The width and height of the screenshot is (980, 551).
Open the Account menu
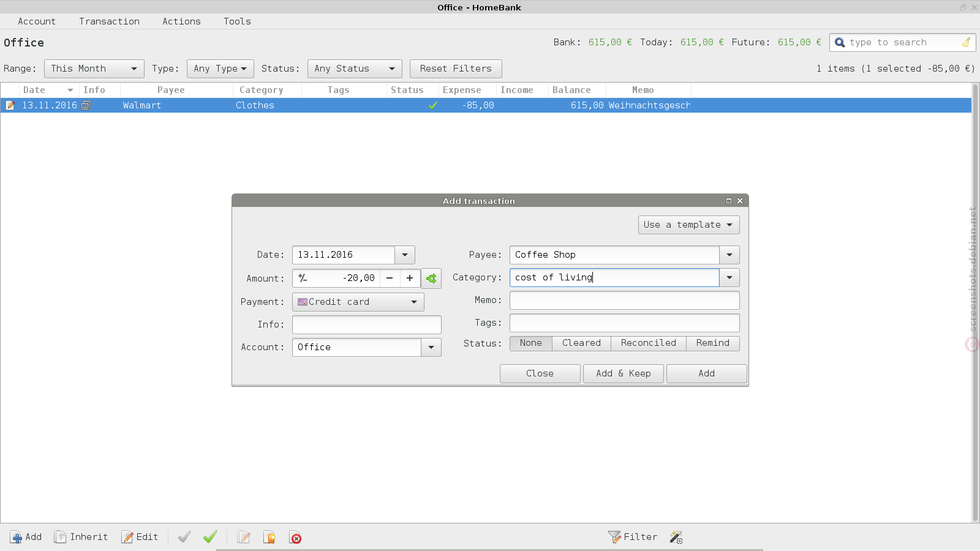click(x=37, y=21)
